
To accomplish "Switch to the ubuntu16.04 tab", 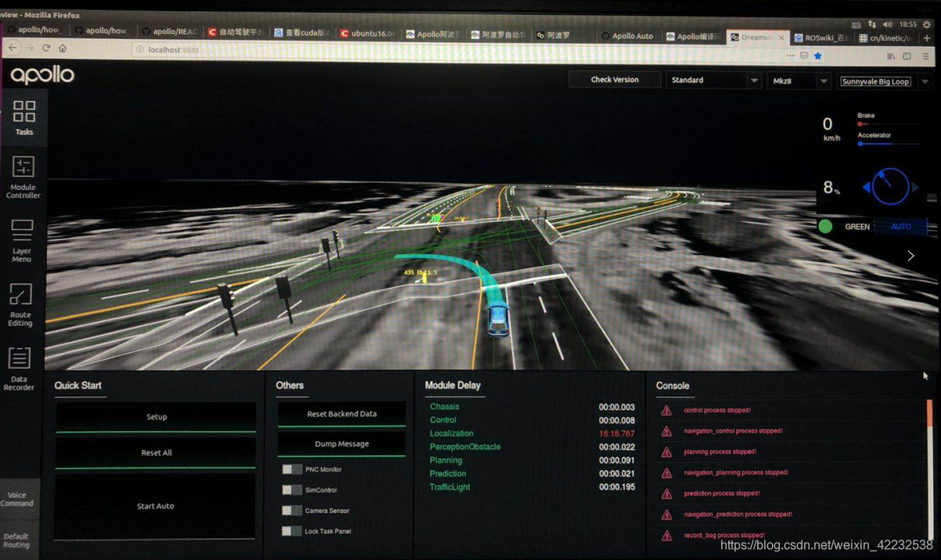I will pos(368,34).
